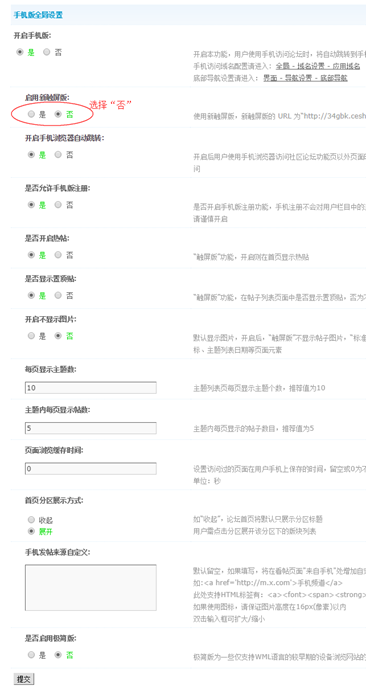Click the 每页显示主题数 label
This screenshot has height=695, width=367.
pyautogui.click(x=51, y=369)
